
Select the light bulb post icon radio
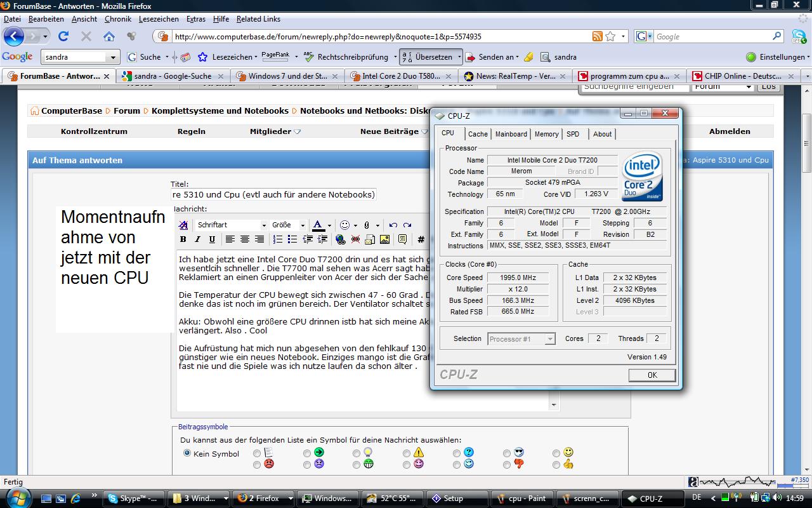[357, 453]
